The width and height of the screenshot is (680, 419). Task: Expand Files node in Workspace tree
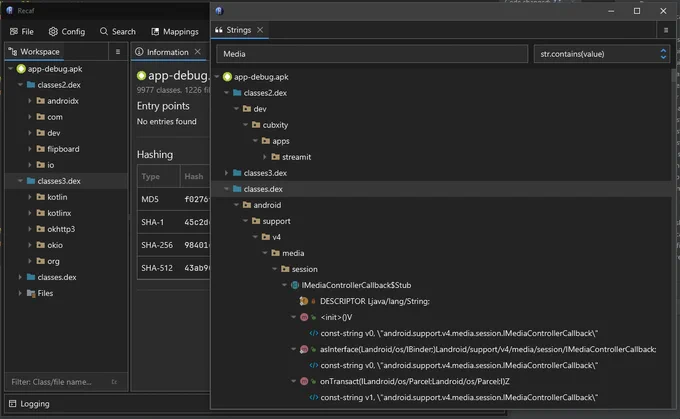(20, 293)
